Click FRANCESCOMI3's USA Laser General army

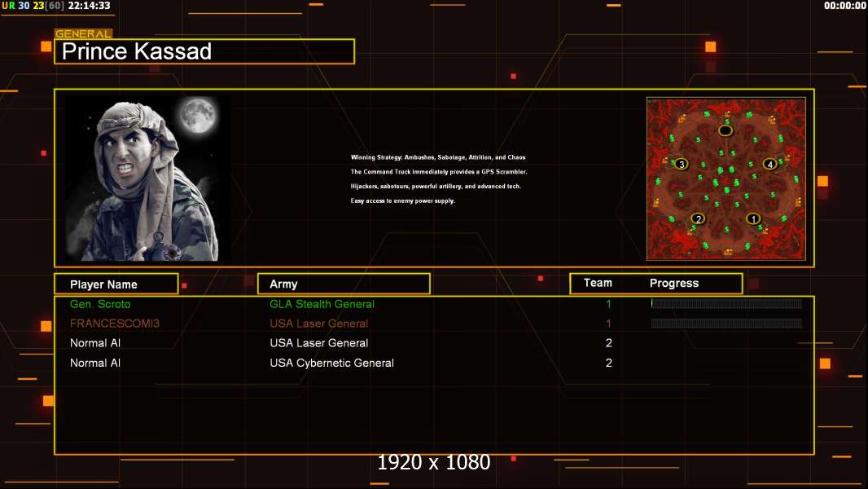coord(319,324)
